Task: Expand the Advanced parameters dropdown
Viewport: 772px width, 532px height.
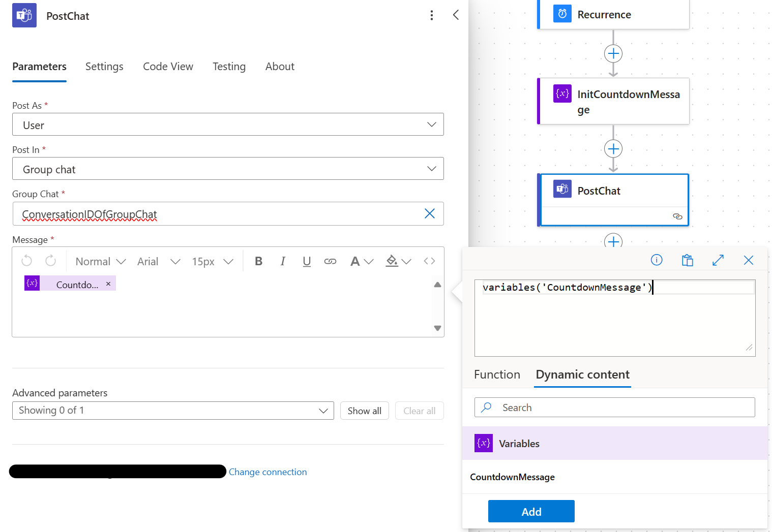Action: coord(173,411)
